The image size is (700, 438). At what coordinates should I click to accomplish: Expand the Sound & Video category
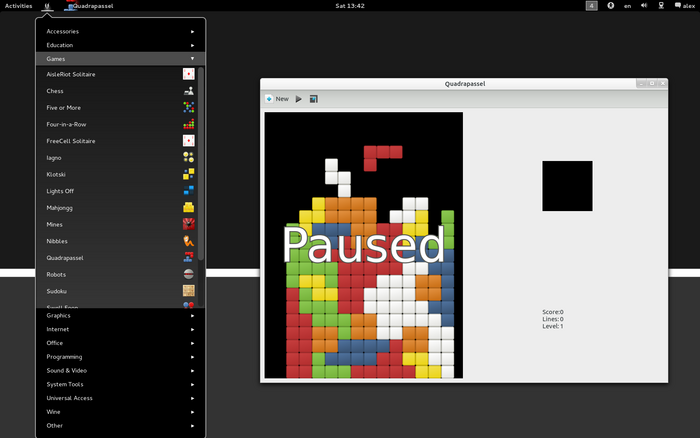[120, 370]
